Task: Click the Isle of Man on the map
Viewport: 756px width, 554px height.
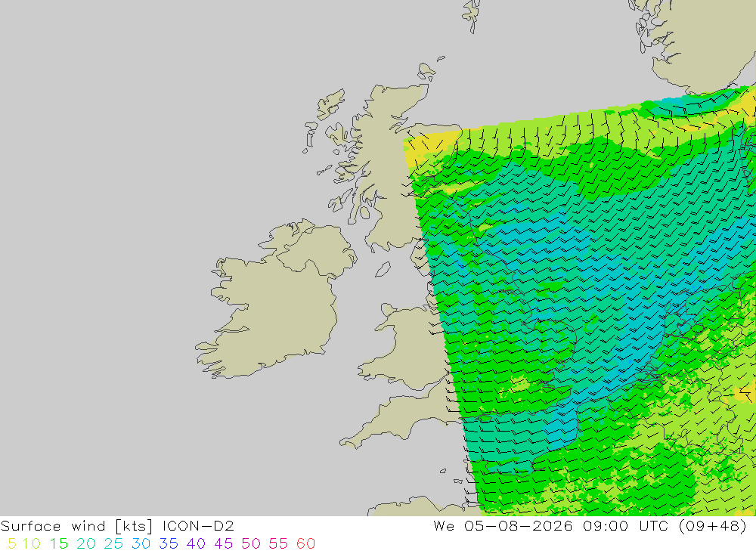Action: [383, 270]
